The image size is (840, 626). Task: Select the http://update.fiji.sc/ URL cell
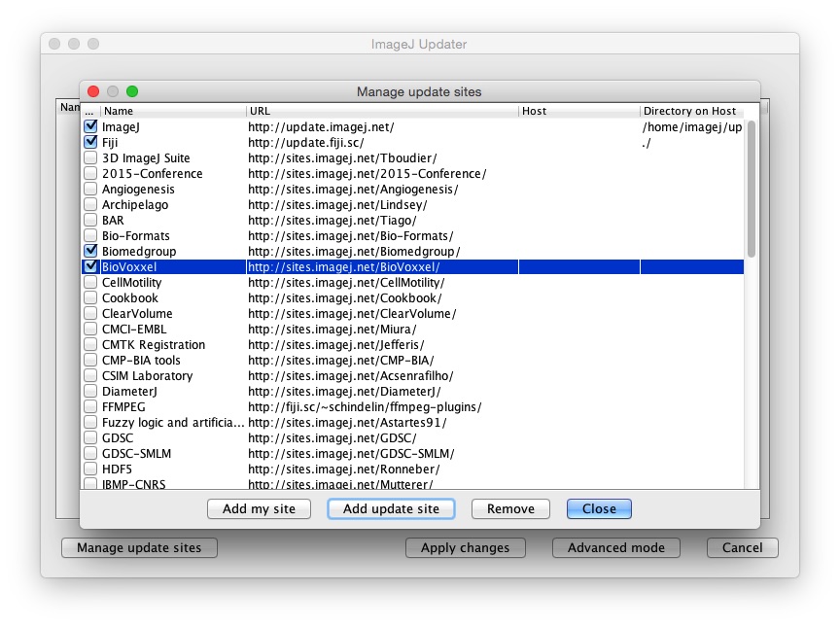382,143
